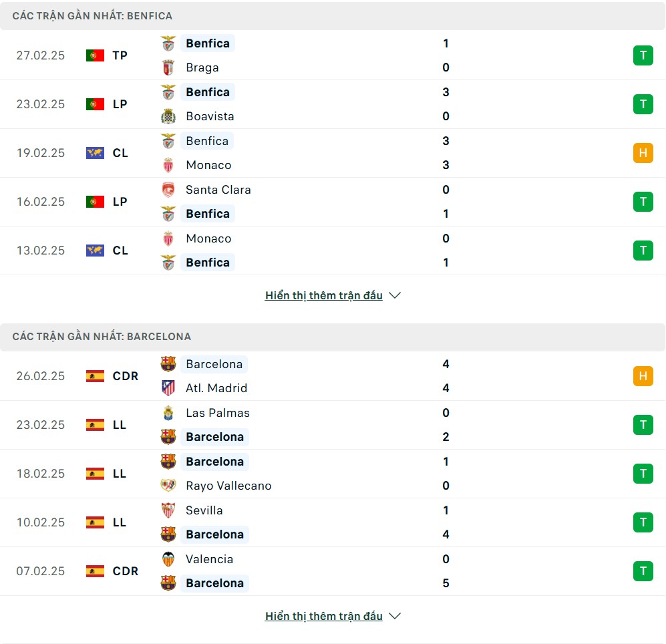
Task: Click green T badge for Benfica-Braga win
Action: click(x=643, y=55)
